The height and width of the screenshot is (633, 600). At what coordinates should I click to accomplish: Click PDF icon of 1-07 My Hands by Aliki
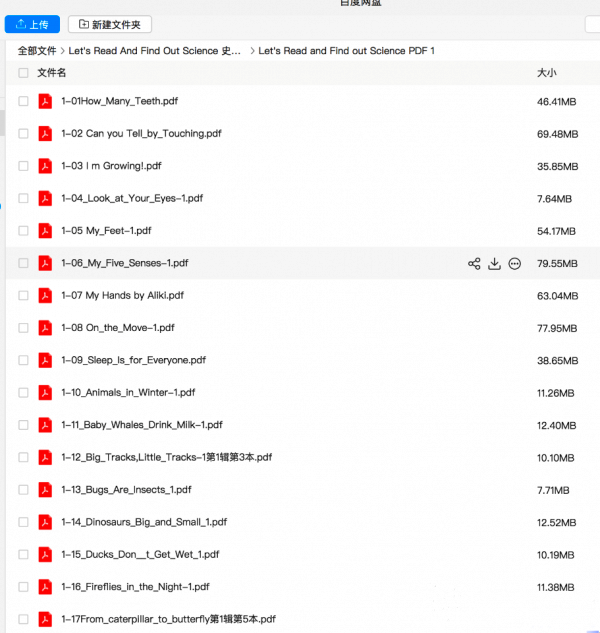pyautogui.click(x=45, y=296)
